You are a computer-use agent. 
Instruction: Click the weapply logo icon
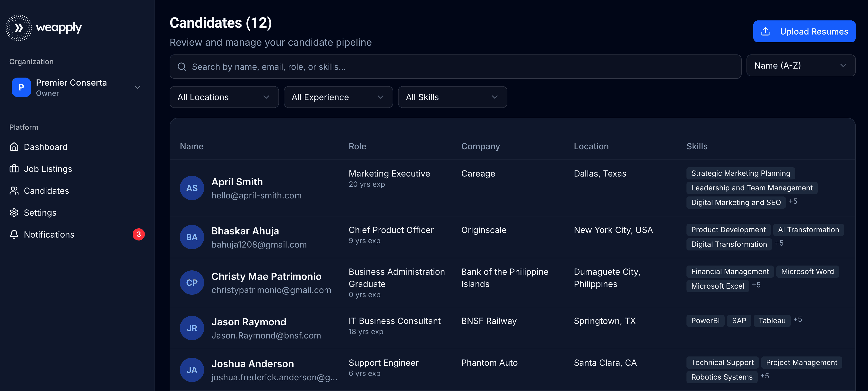[x=19, y=28]
